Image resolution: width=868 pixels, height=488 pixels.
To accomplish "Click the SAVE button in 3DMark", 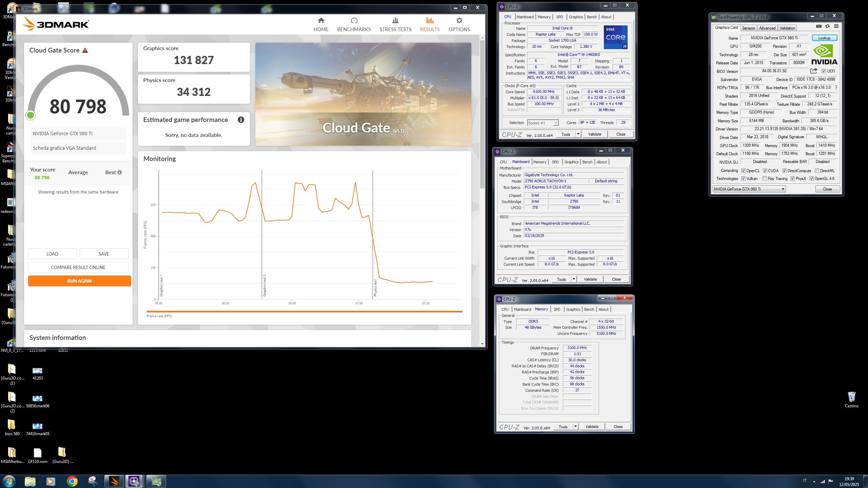I will pyautogui.click(x=104, y=254).
